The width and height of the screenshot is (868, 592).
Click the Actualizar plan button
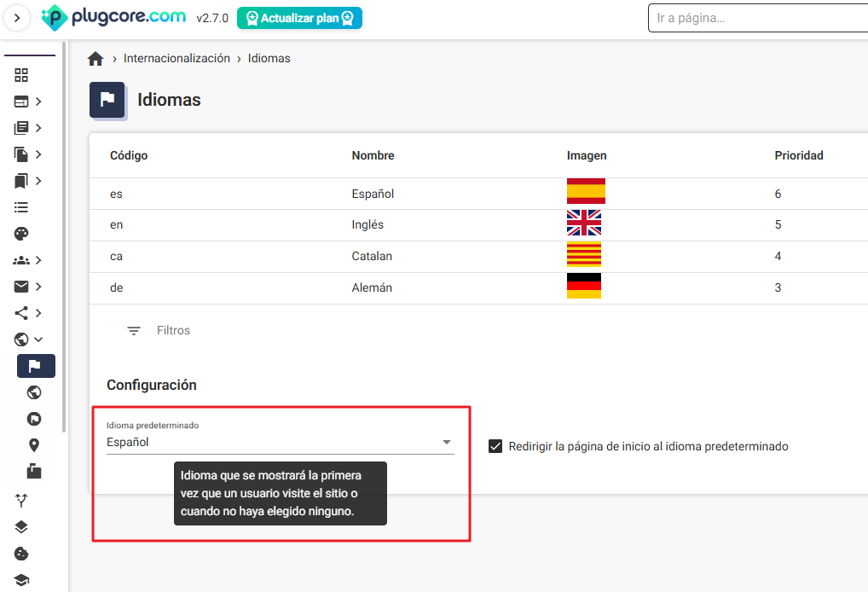(299, 18)
